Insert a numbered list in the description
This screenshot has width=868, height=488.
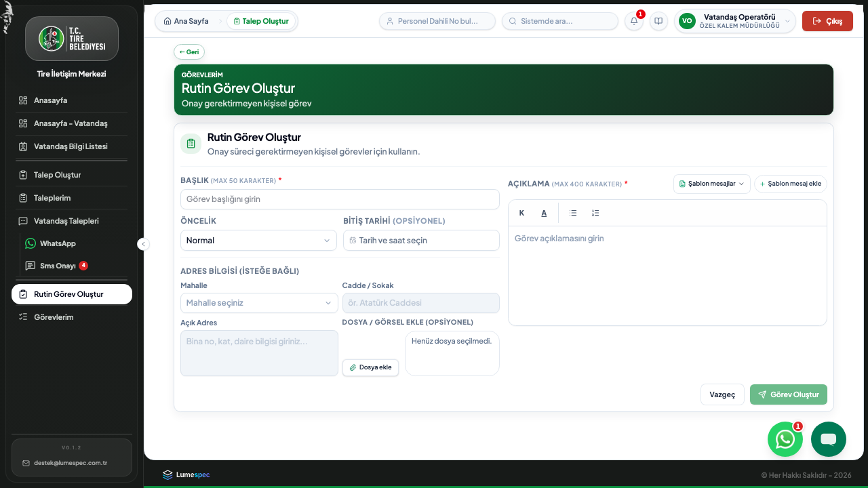point(595,213)
